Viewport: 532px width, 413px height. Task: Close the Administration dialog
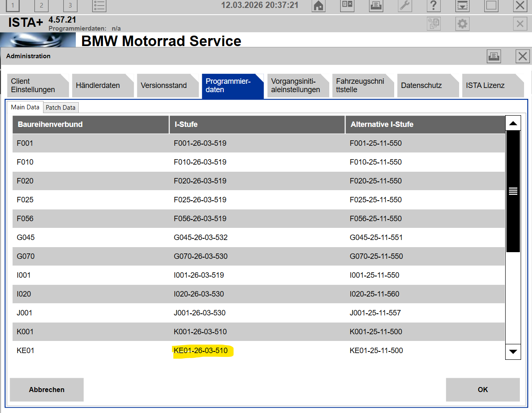click(x=522, y=56)
